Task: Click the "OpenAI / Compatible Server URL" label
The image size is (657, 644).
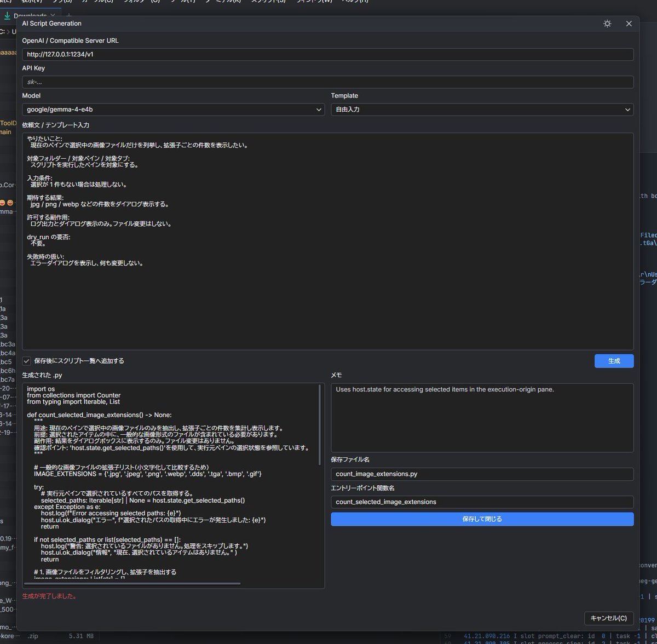Action: tap(70, 41)
